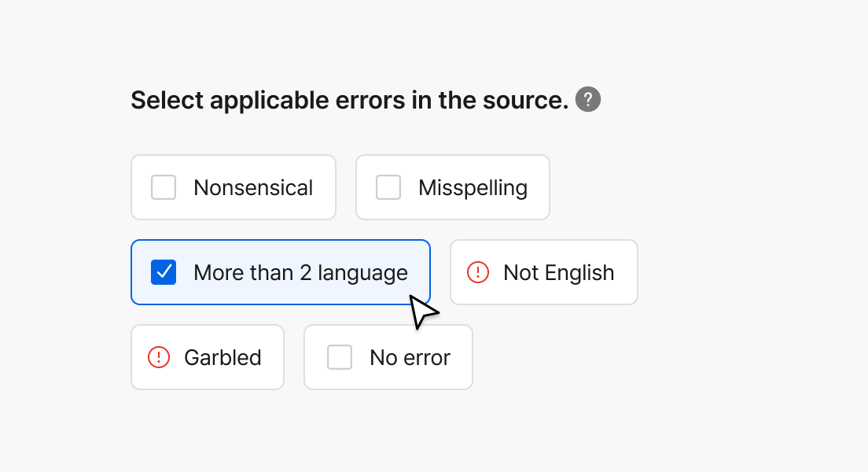Image resolution: width=868 pixels, height=472 pixels.
Task: Select the No error option card
Action: (x=388, y=357)
